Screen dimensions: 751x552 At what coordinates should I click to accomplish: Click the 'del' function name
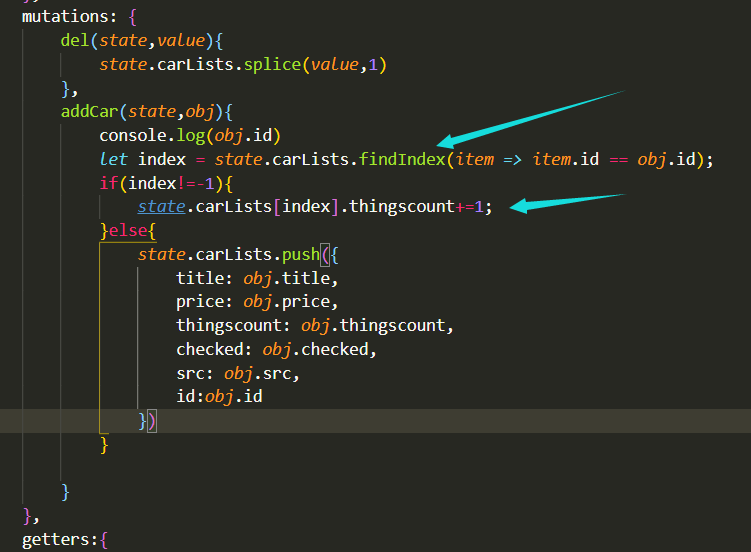[75, 40]
